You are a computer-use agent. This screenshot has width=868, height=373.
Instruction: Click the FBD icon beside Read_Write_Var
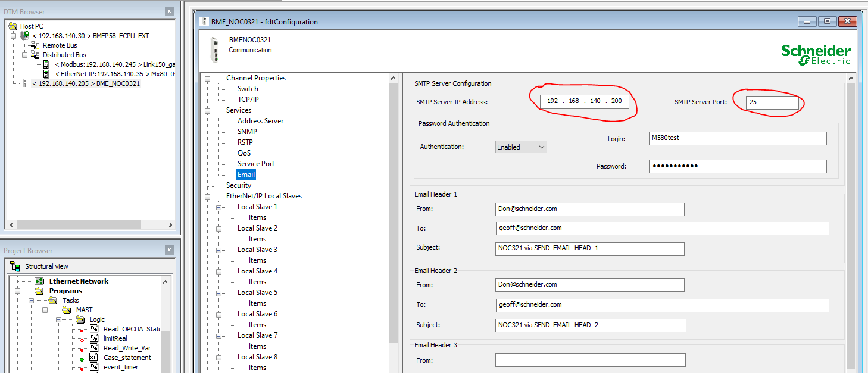94,348
